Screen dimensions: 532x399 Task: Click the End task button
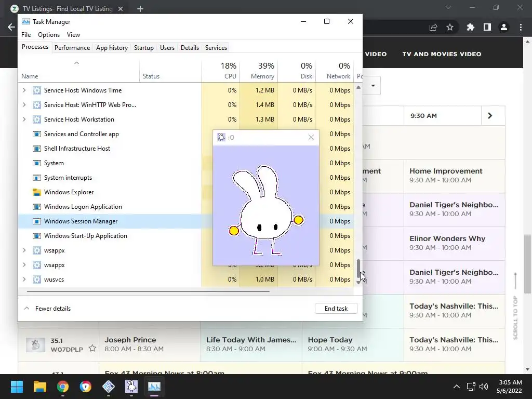(x=336, y=309)
